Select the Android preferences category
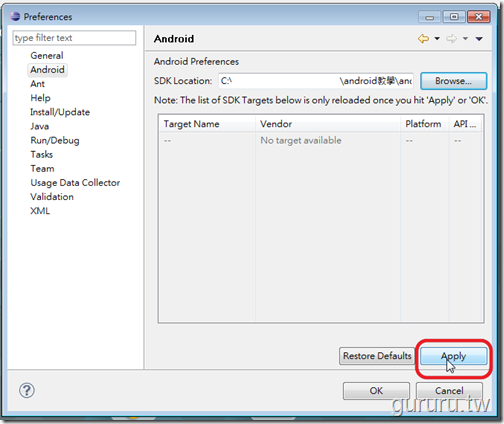The height and width of the screenshot is (424, 504). tap(47, 70)
